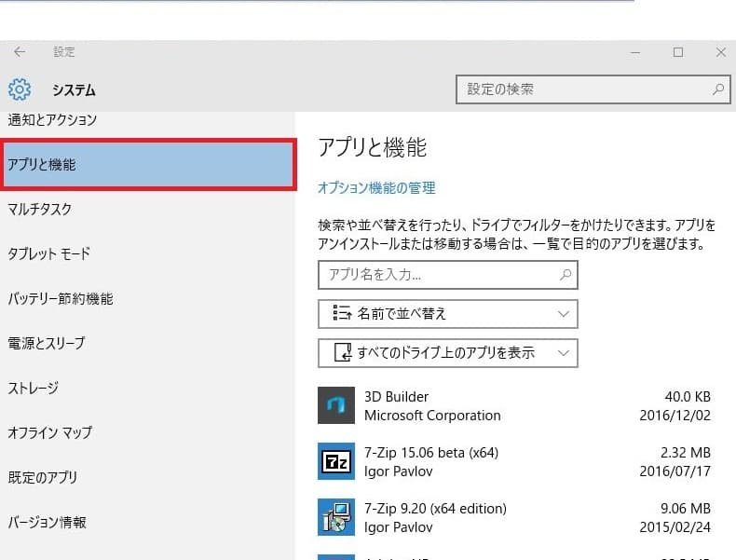Image resolution: width=736 pixels, height=560 pixels.
Task: Click the 40.0 KB size value
Action: tap(688, 397)
